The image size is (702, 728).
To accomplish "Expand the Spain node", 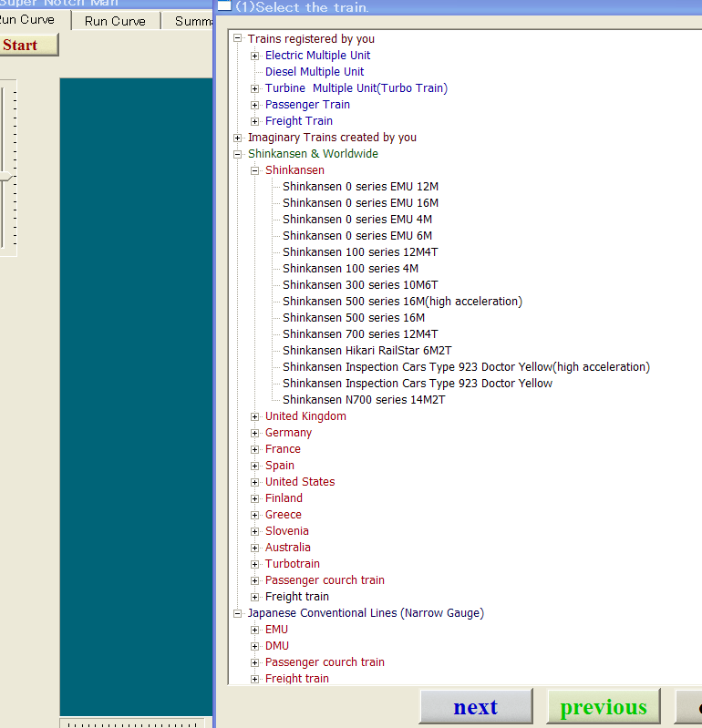I will coord(254,466).
